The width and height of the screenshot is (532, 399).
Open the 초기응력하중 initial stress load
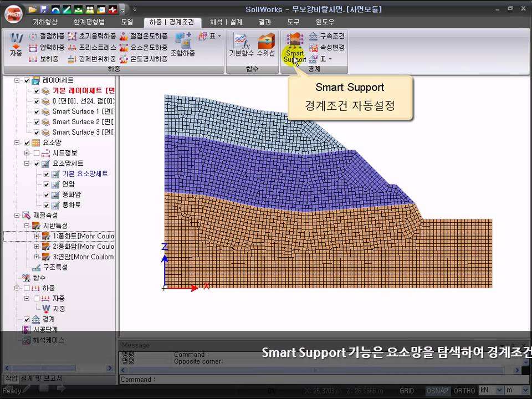point(92,36)
